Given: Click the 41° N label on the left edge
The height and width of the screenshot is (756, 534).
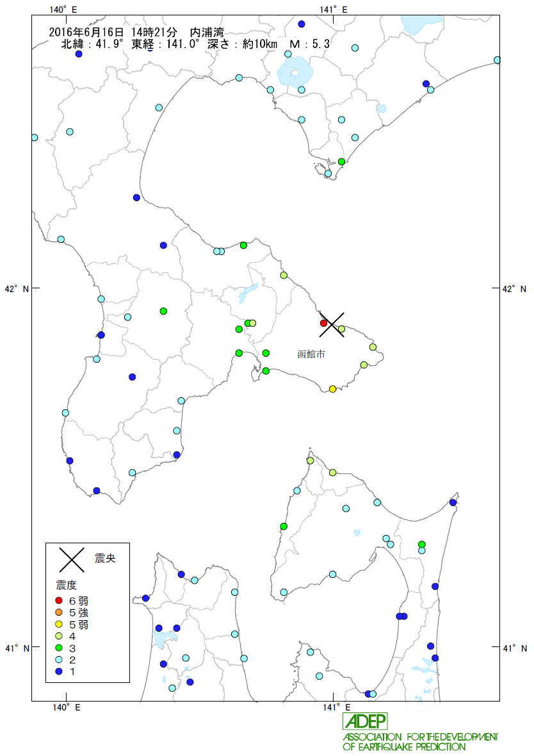Looking at the screenshot, I should point(17,648).
